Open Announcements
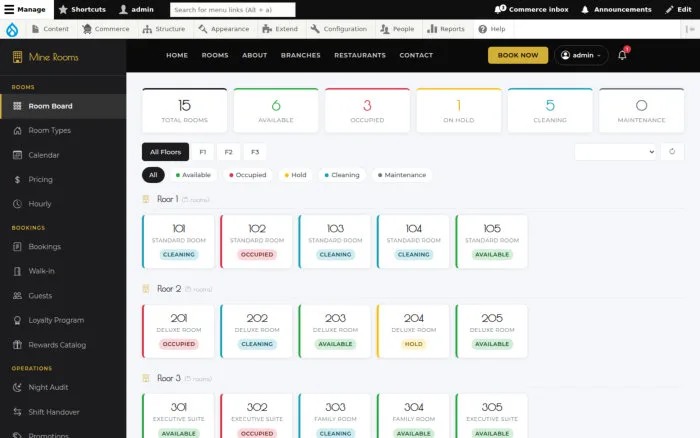 (x=616, y=9)
